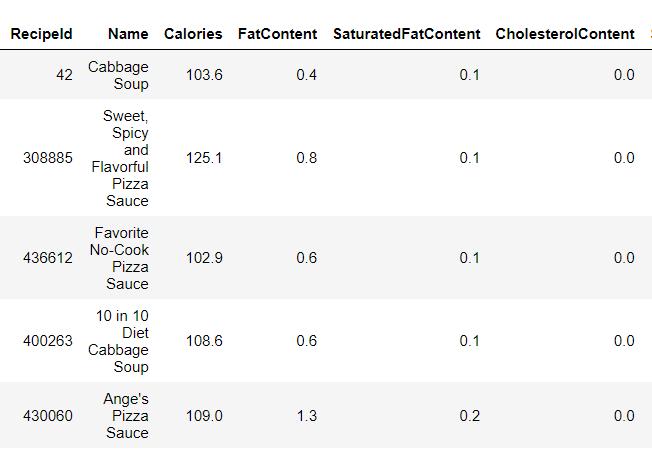Screen dimensions: 652x454
Task: Select the Ange's Pizza Sauce cell
Action: click(x=126, y=416)
